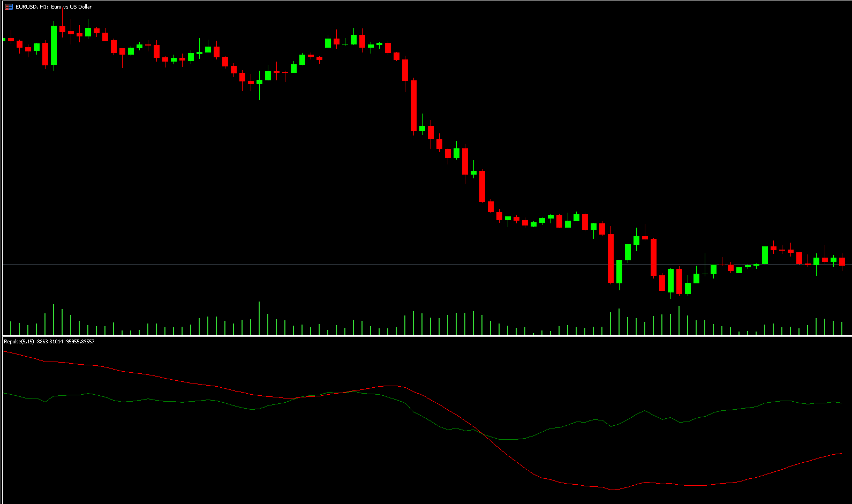852x504 pixels.
Task: Click the left start of the red Repulse line
Action: (4, 351)
